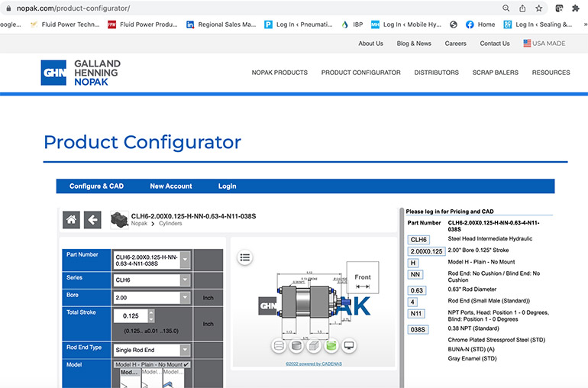Click the browser tab-groups icon beside the star
This screenshot has height=388, width=588.
[559, 8]
